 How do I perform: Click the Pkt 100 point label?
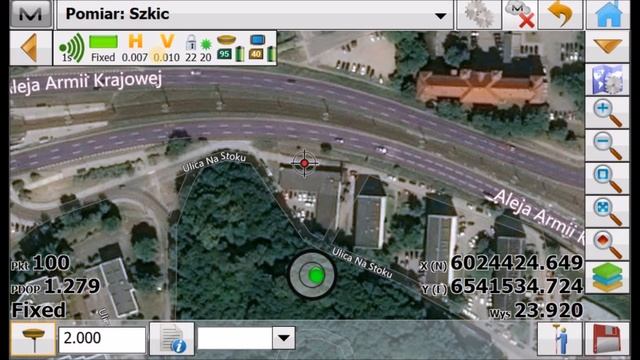click(40, 263)
